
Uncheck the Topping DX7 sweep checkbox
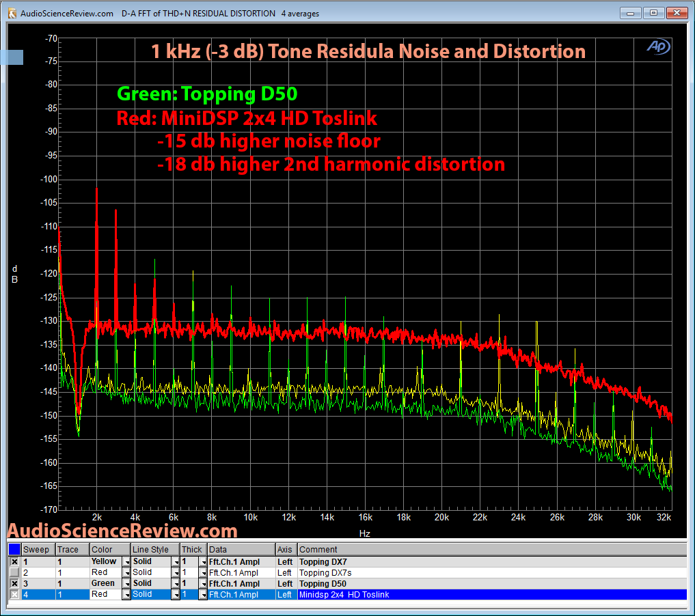click(x=14, y=562)
